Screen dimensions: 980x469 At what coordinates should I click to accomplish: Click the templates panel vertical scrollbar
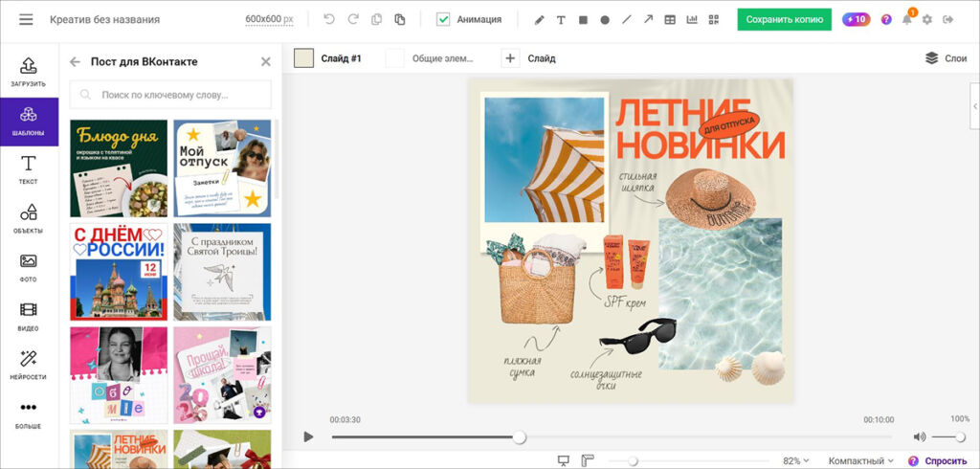(277, 158)
